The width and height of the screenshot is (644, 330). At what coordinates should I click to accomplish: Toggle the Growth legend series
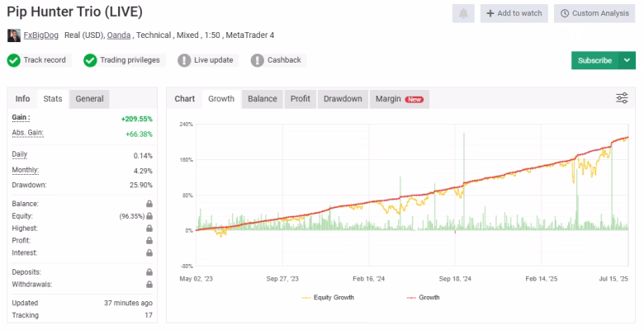pyautogui.click(x=423, y=298)
